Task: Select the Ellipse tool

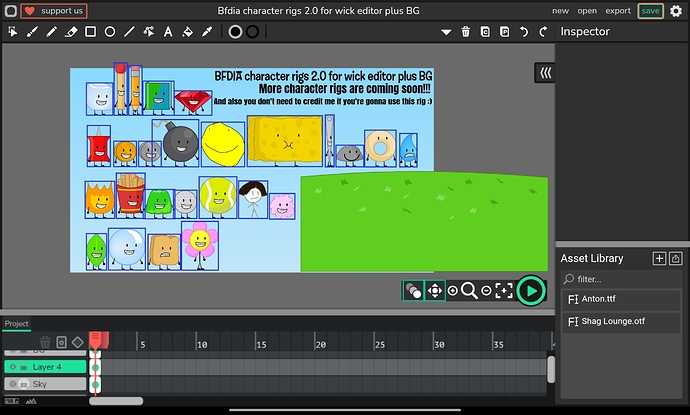Action: (x=110, y=32)
